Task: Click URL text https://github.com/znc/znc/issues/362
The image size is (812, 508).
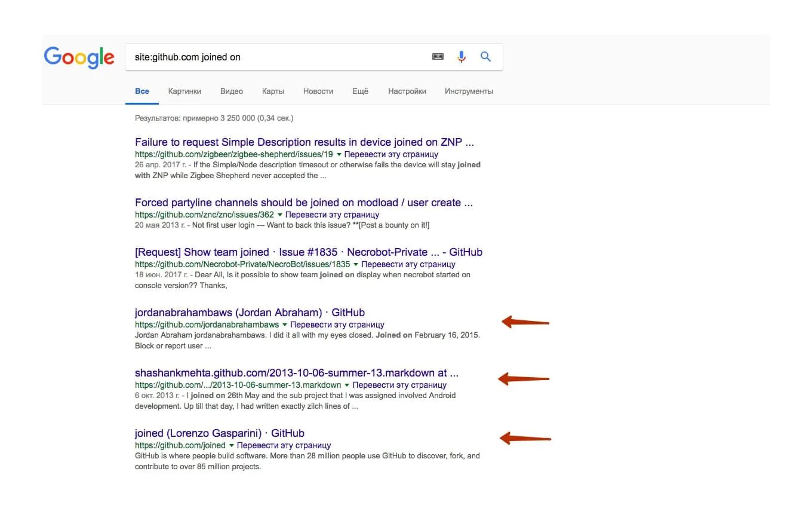Action: [x=204, y=215]
